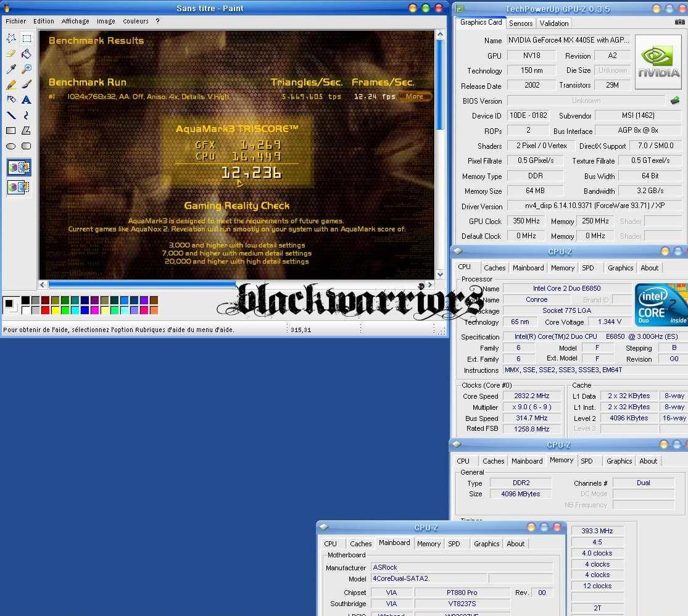Choose the Curve tool in Paint

coord(27,115)
